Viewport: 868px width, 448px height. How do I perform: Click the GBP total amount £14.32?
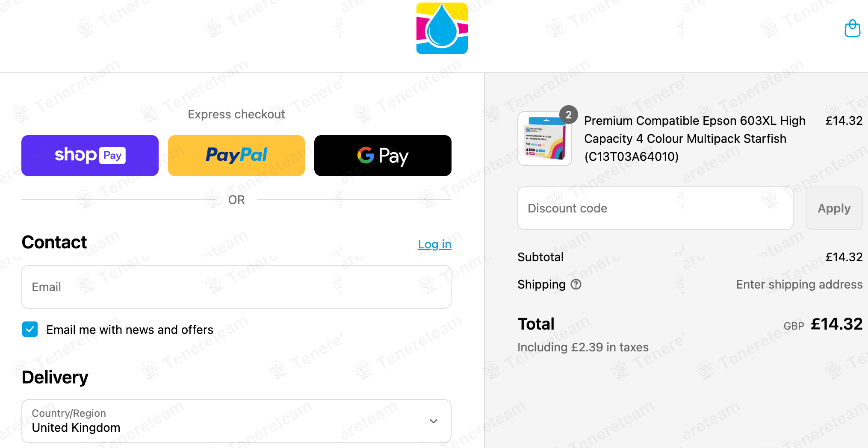(x=836, y=324)
